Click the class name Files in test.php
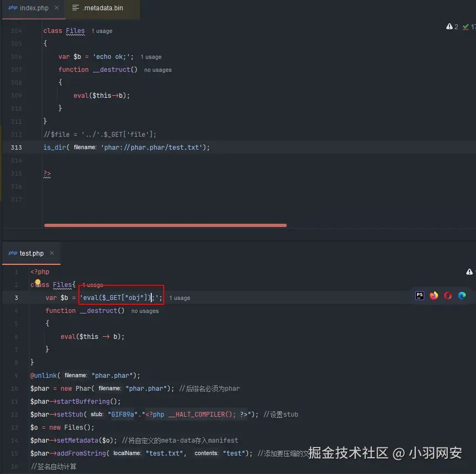The height and width of the screenshot is (474, 476). (62, 284)
